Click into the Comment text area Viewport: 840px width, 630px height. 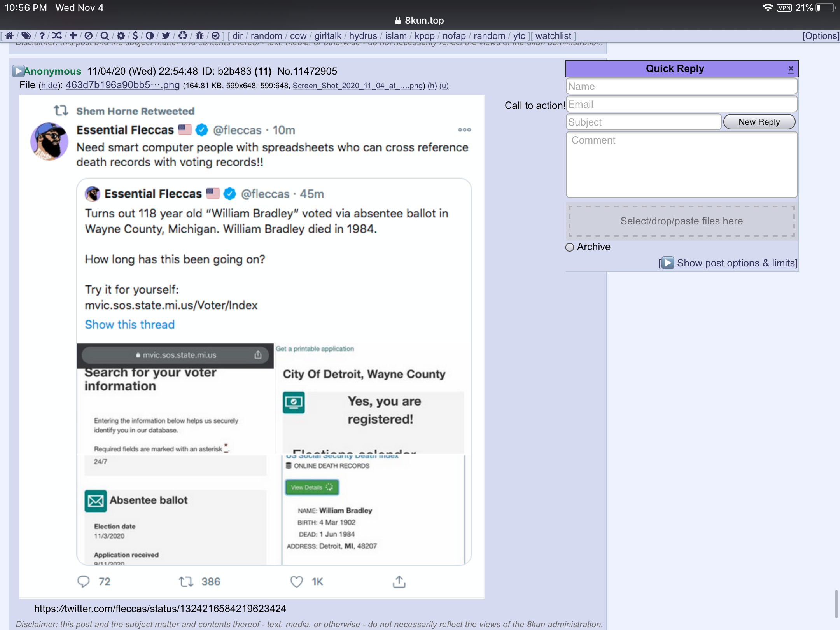point(682,165)
